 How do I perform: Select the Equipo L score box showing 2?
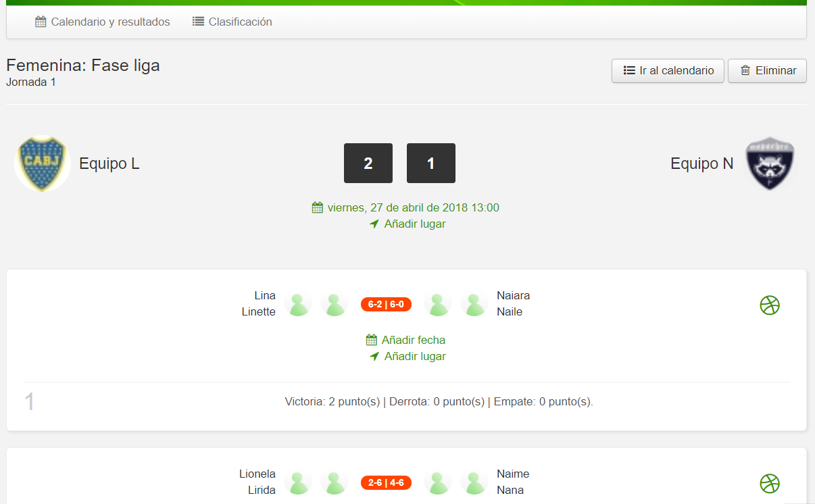click(368, 163)
